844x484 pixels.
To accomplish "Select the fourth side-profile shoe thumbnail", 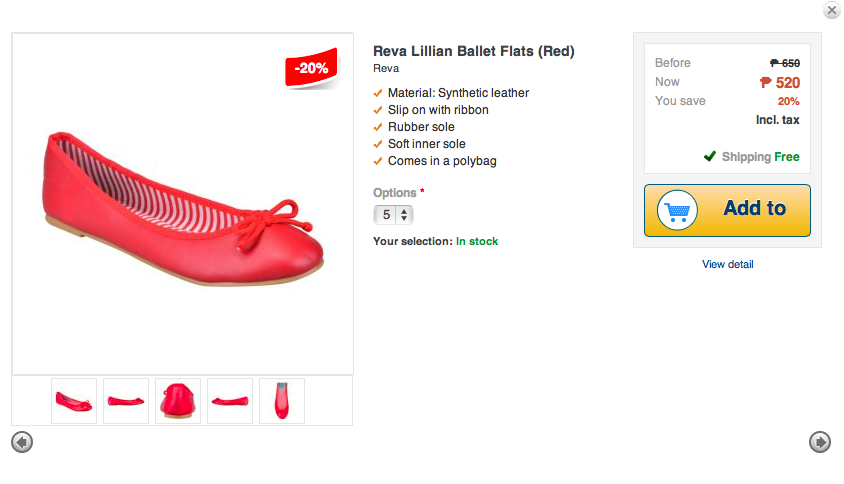I will pos(230,401).
